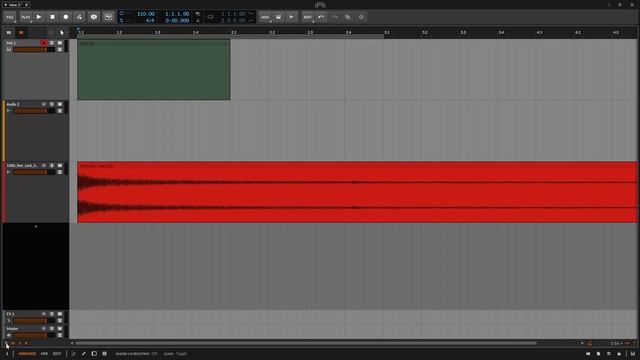Click the copy/duplicate icon in toolbar
This screenshot has width=640, height=360.
(x=348, y=17)
